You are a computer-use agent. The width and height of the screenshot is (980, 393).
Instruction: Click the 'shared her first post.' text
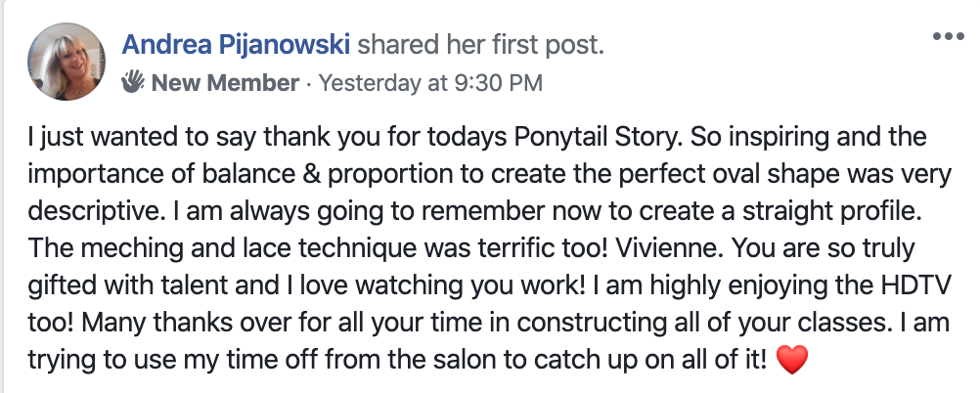click(480, 44)
